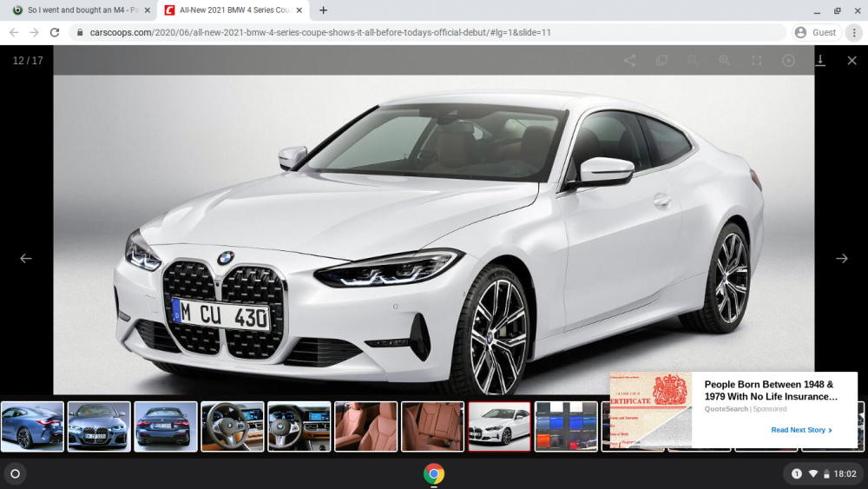Focus the carscoops.com address bar
This screenshot has width=868, height=489.
coord(426,33)
